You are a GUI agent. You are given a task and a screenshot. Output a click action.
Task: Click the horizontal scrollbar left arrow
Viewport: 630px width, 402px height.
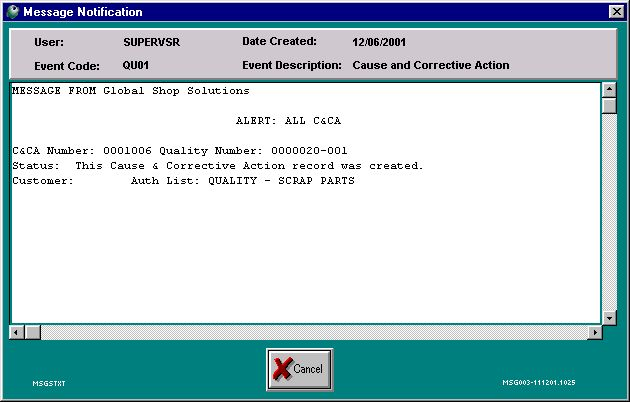click(x=16, y=333)
